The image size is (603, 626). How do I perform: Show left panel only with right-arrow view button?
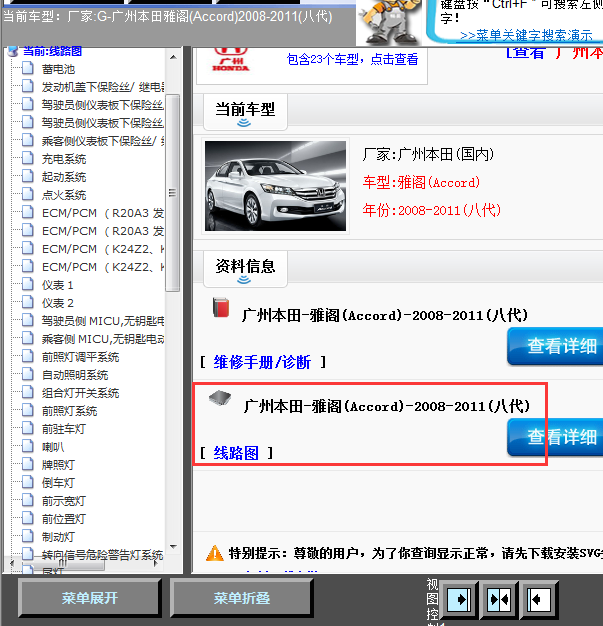pyautogui.click(x=458, y=599)
